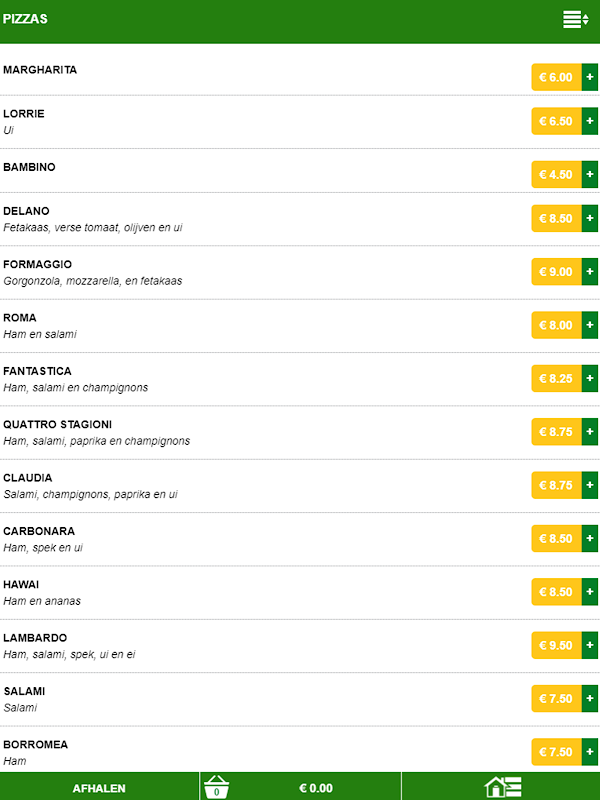Open the Lambardo pizza entry

tap(36, 638)
